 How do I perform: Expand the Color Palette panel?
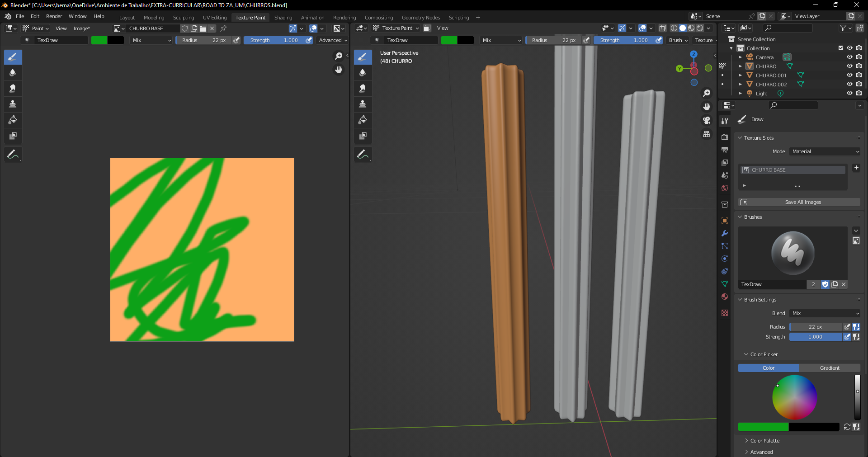[x=765, y=441]
